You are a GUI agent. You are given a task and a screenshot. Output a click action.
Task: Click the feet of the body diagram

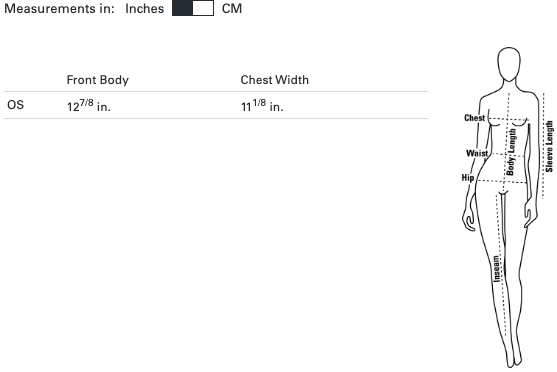pyautogui.click(x=514, y=357)
